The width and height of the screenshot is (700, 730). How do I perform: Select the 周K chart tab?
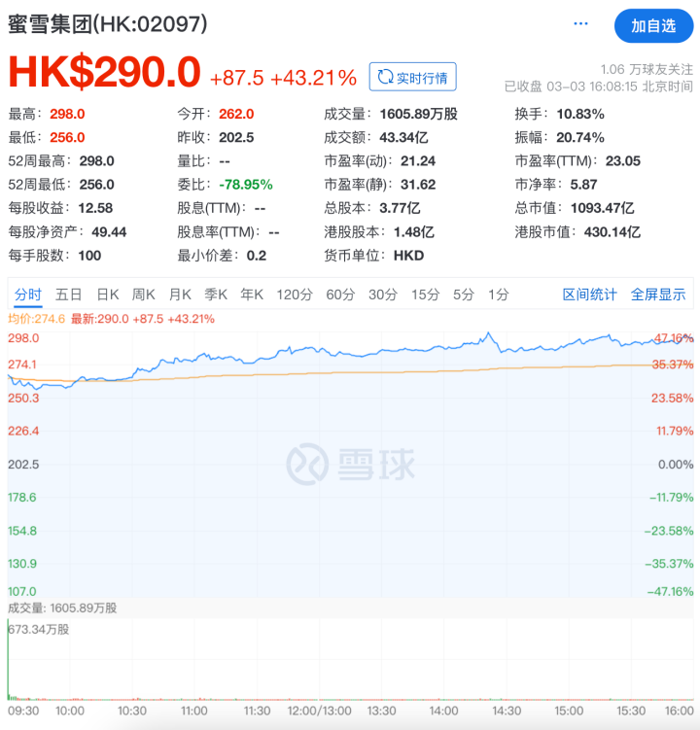pyautogui.click(x=144, y=294)
